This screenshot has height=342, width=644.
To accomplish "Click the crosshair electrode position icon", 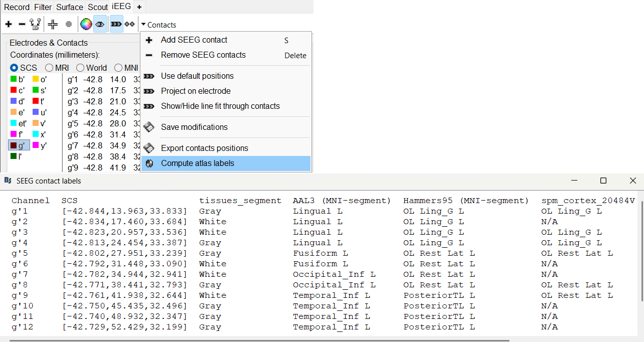I will [x=53, y=24].
